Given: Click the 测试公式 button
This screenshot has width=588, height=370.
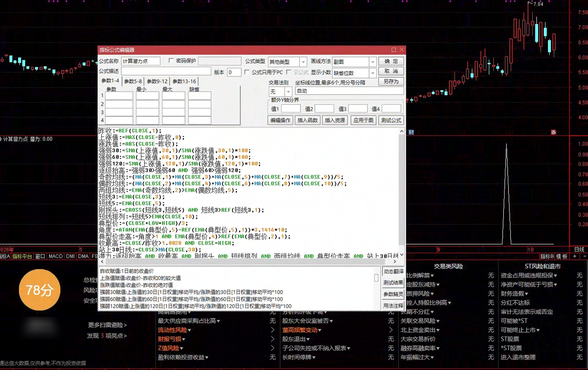Looking at the screenshot, I should [391, 120].
